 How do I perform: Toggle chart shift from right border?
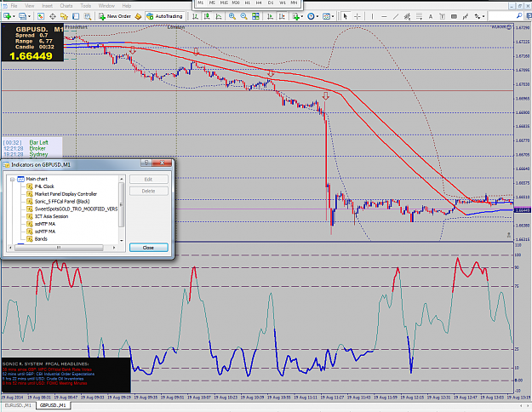coord(282,16)
